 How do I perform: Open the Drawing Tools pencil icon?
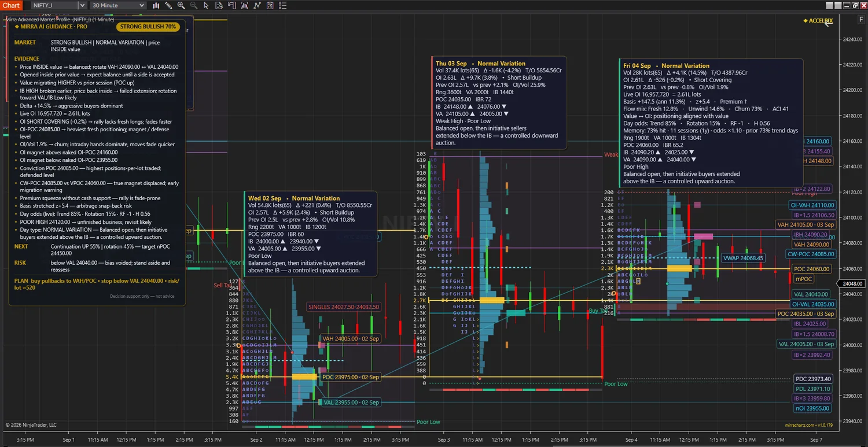[x=168, y=5]
